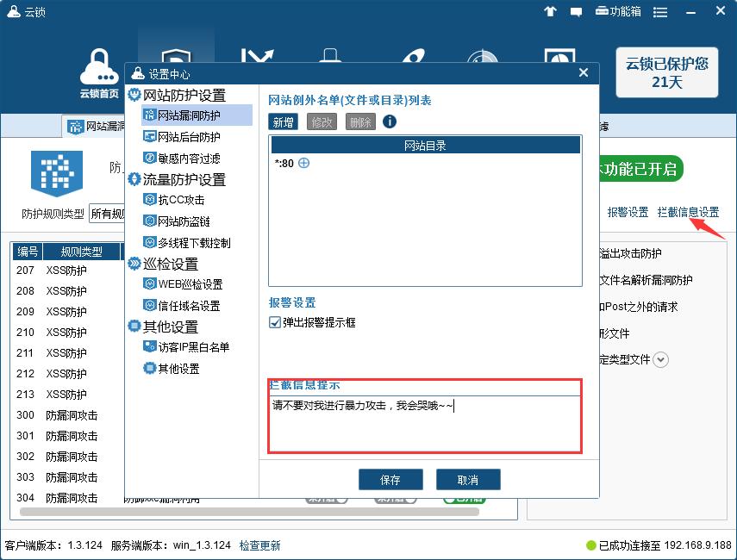
Task: Select rule row 207 XSS防护
Action: point(66,271)
